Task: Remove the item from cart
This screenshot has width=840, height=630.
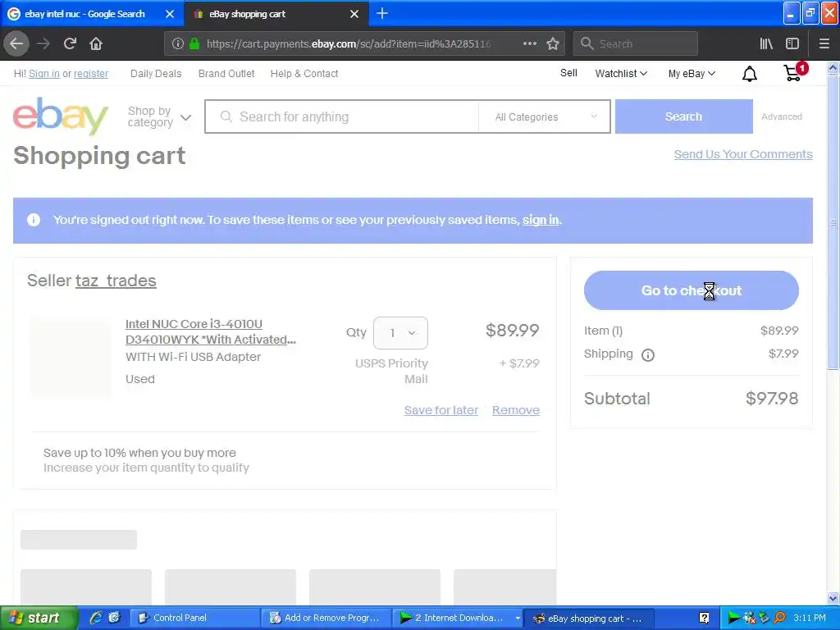Action: pyautogui.click(x=516, y=410)
